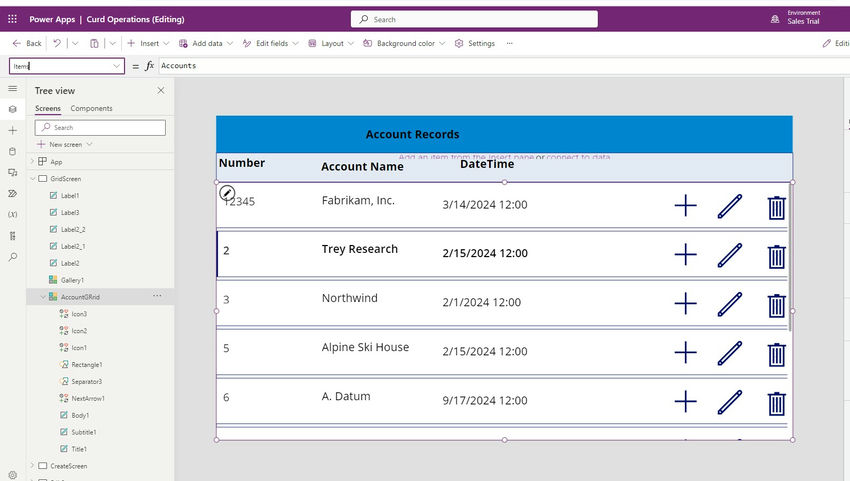Click the edit pencil icon for Northwind row

(730, 304)
